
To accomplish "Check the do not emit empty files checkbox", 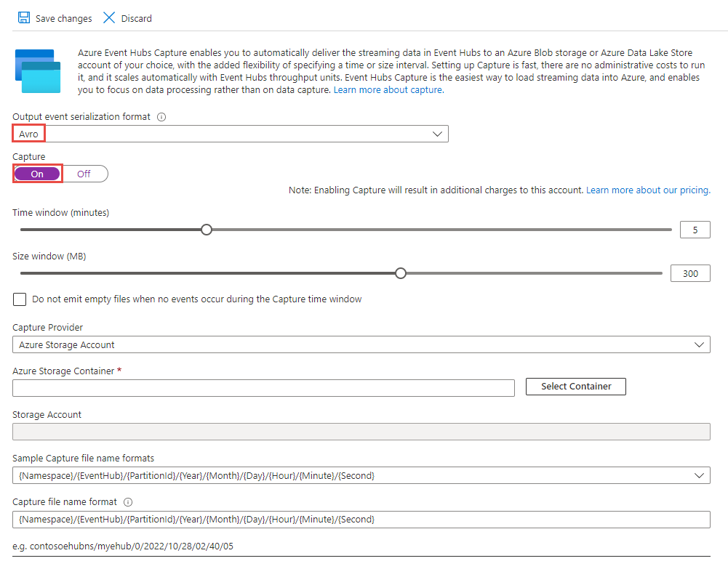I will (x=19, y=299).
